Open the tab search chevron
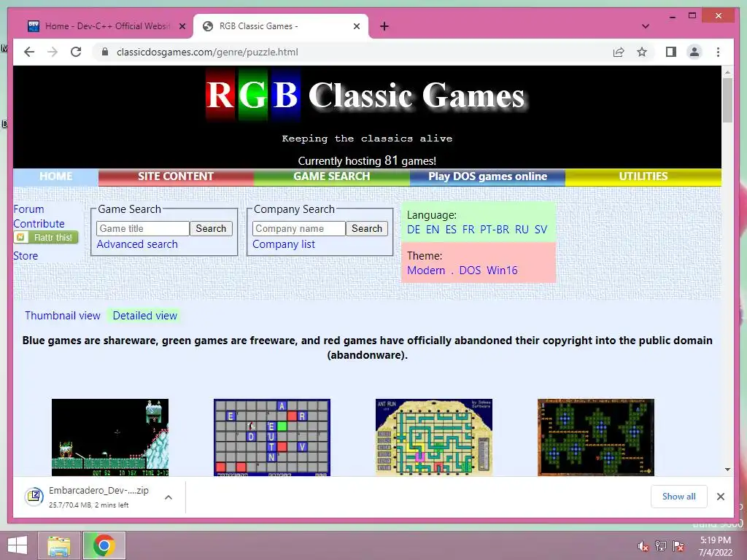The image size is (747, 560). tap(646, 26)
